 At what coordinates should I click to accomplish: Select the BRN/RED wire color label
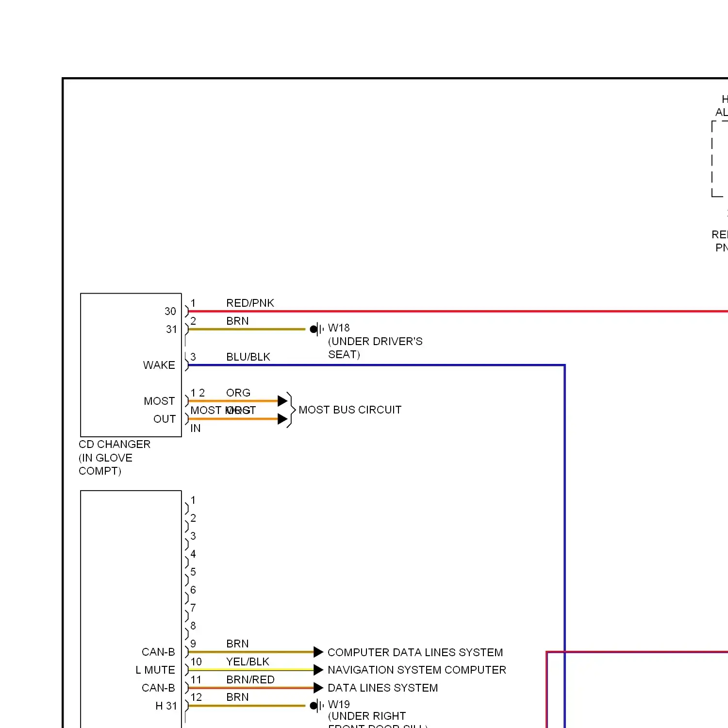[x=250, y=679]
